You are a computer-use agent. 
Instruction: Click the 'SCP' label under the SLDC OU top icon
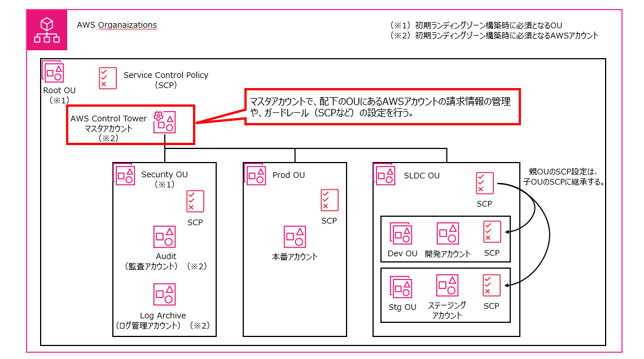(x=484, y=204)
